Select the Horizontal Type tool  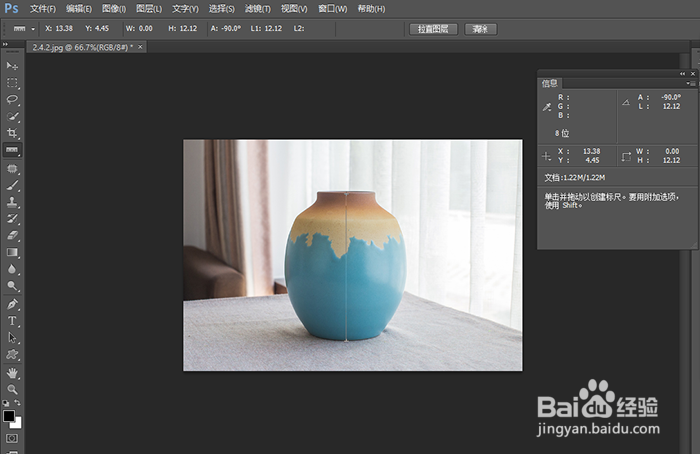tap(12, 321)
